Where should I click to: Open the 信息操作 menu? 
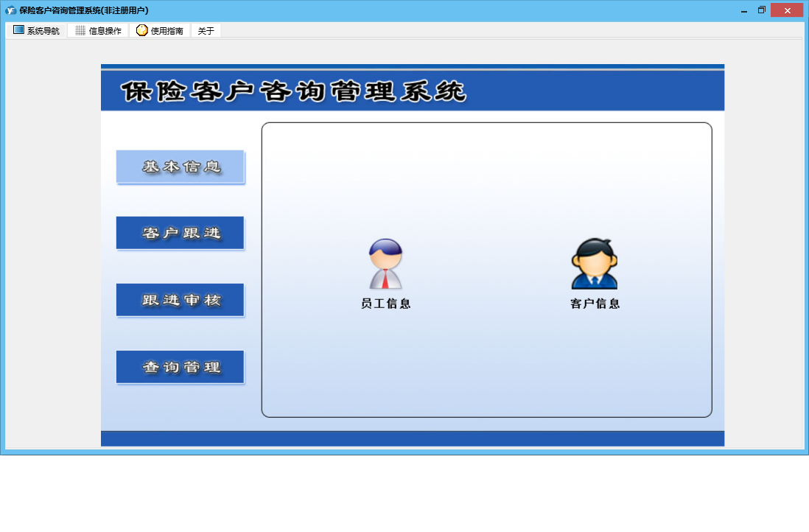coord(98,30)
